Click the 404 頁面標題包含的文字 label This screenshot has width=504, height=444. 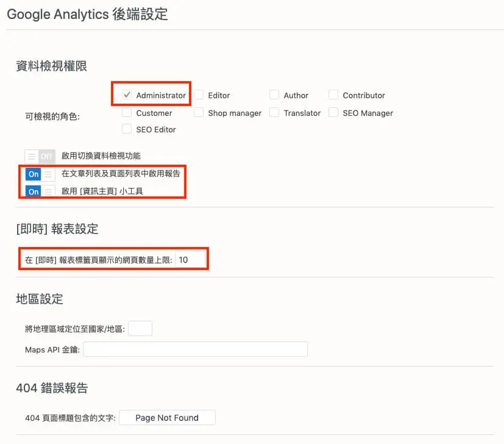click(71, 418)
